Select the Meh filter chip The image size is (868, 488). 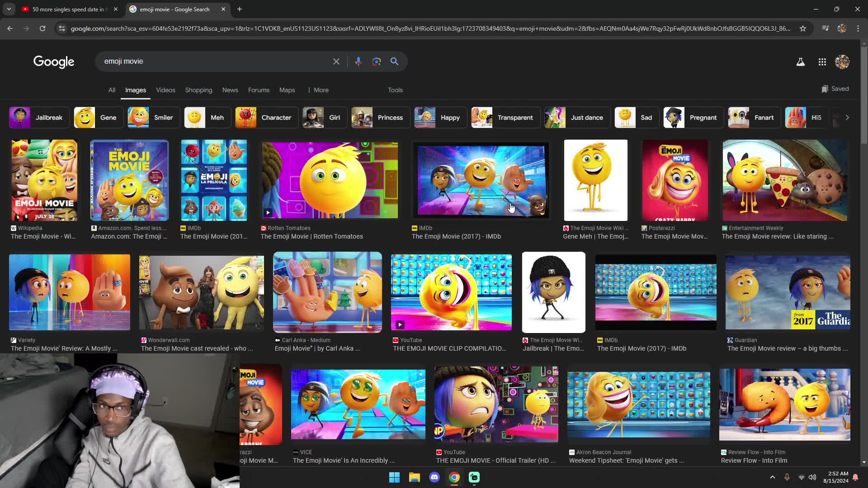click(207, 117)
